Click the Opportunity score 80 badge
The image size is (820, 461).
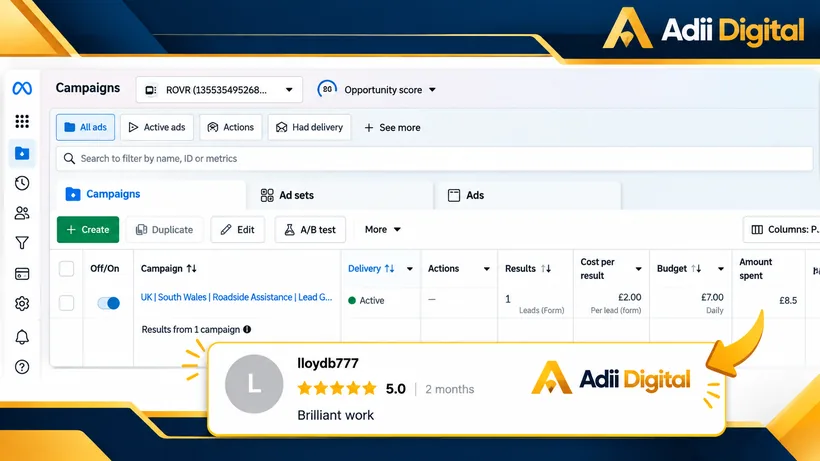[327, 89]
